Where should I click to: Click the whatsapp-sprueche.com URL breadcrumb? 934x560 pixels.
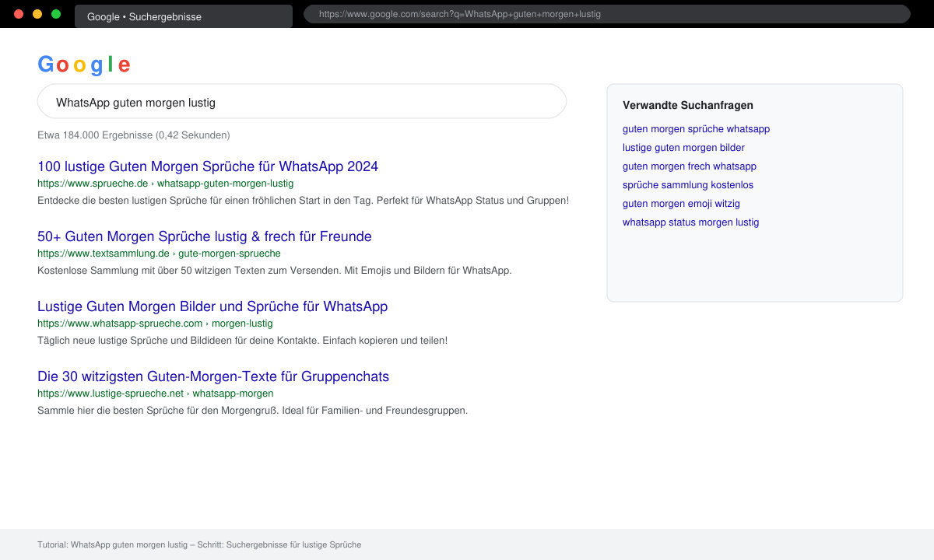(x=155, y=324)
